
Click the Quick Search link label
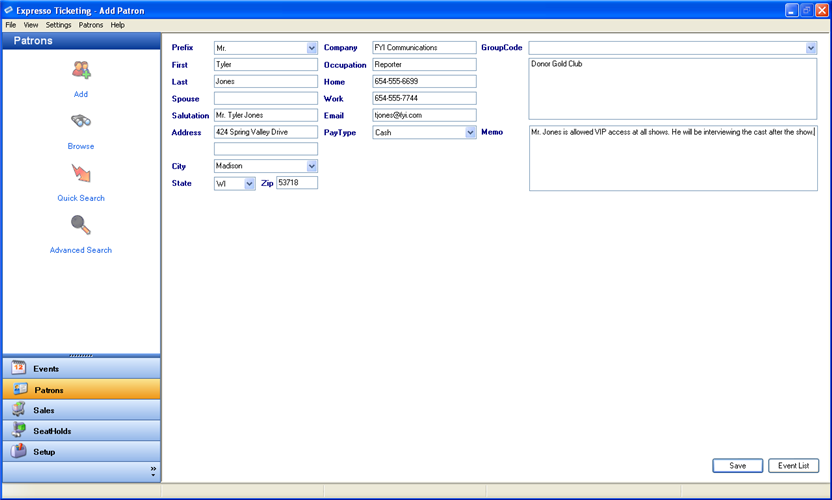click(x=81, y=198)
